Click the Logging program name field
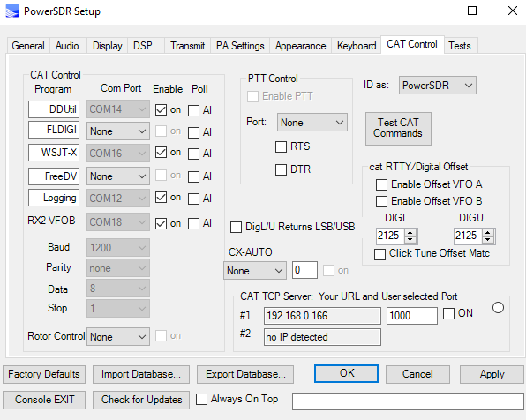The height and width of the screenshot is (420, 526). [x=54, y=198]
